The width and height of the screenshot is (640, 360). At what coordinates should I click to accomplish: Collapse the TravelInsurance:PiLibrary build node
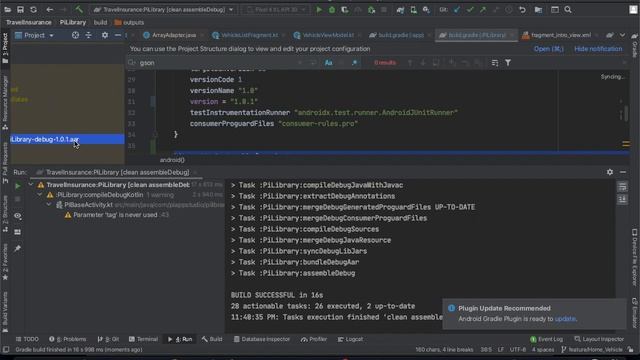tap(31, 185)
